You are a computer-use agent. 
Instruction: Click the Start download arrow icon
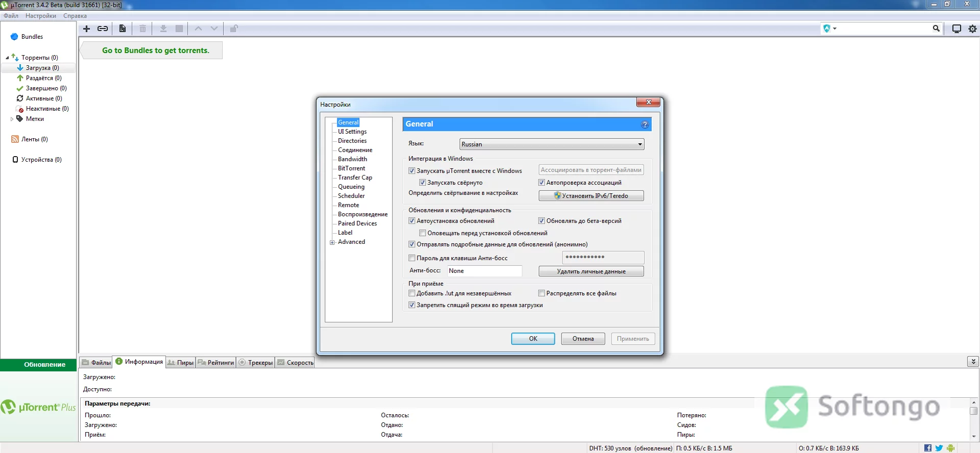(163, 29)
